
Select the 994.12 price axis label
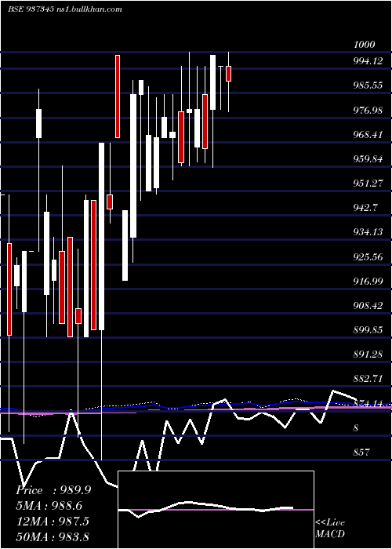(x=368, y=62)
